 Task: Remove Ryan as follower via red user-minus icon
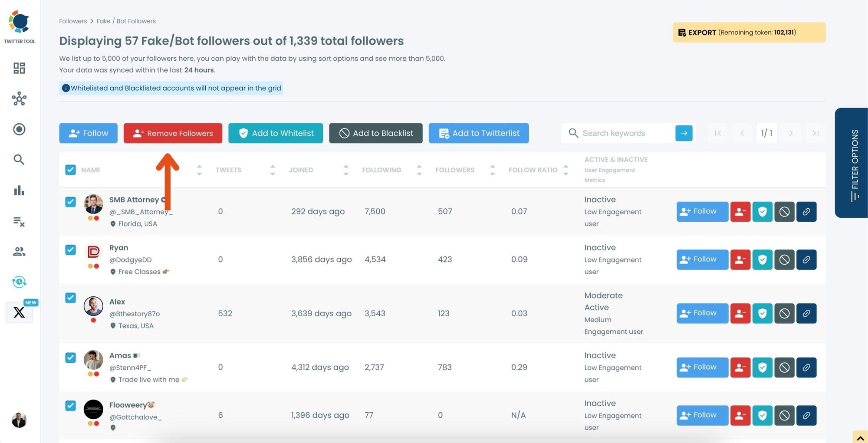(740, 259)
